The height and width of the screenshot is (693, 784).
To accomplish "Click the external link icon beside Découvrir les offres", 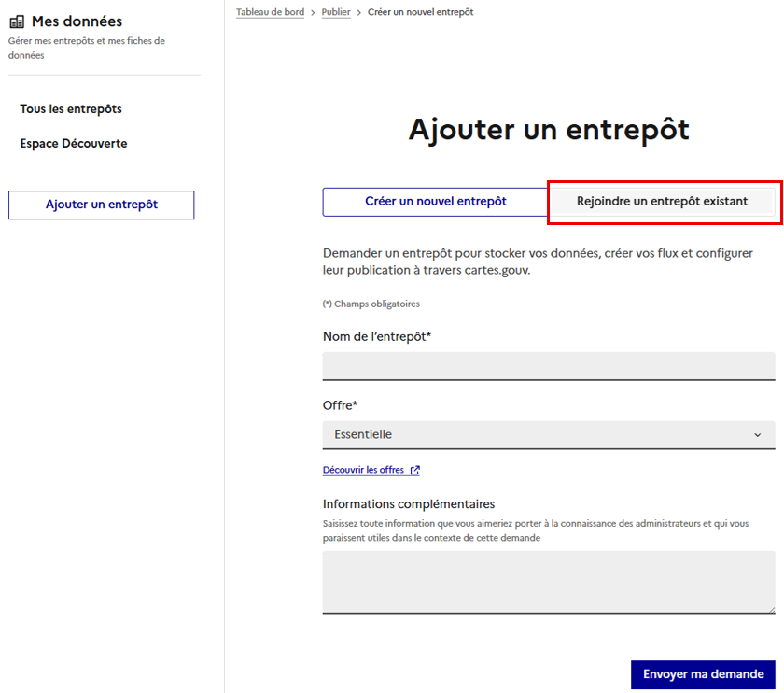I will point(414,470).
